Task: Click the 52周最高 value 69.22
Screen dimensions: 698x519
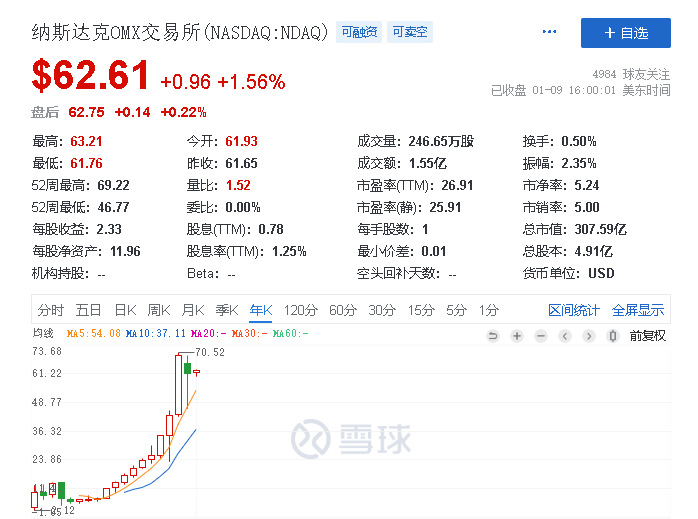Action: 114,185
